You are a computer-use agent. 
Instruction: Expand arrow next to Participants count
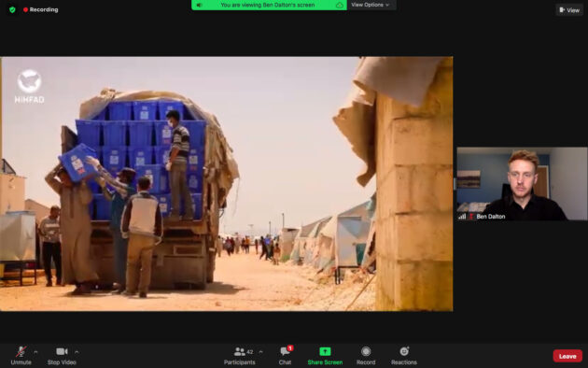[260, 352]
